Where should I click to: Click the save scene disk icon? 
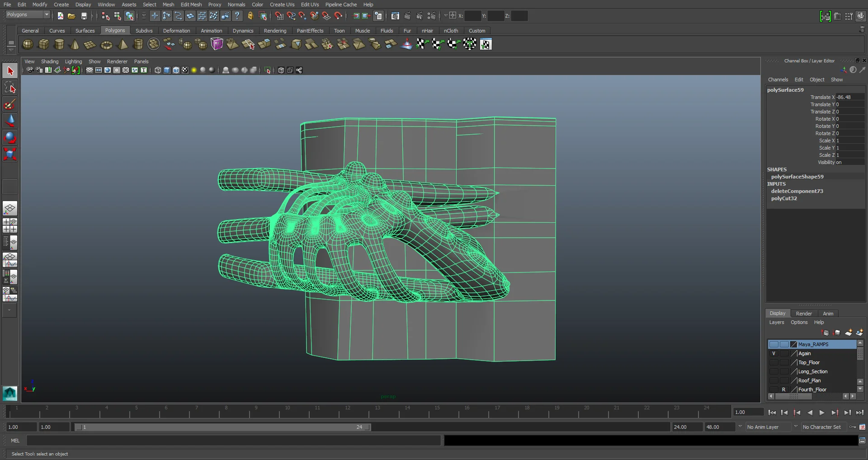[x=84, y=16]
